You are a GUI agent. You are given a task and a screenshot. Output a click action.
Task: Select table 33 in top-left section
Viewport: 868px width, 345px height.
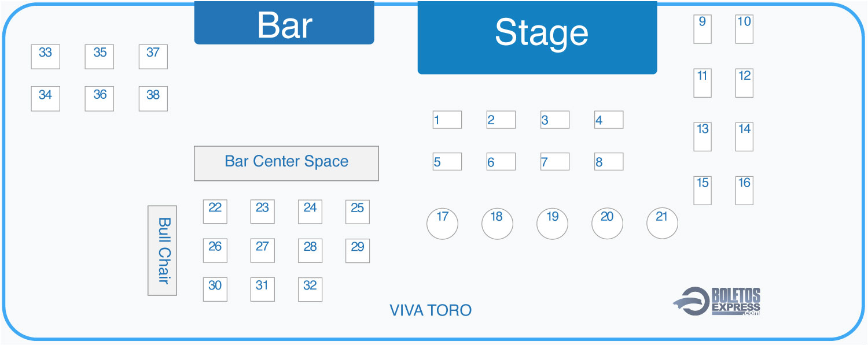click(46, 57)
